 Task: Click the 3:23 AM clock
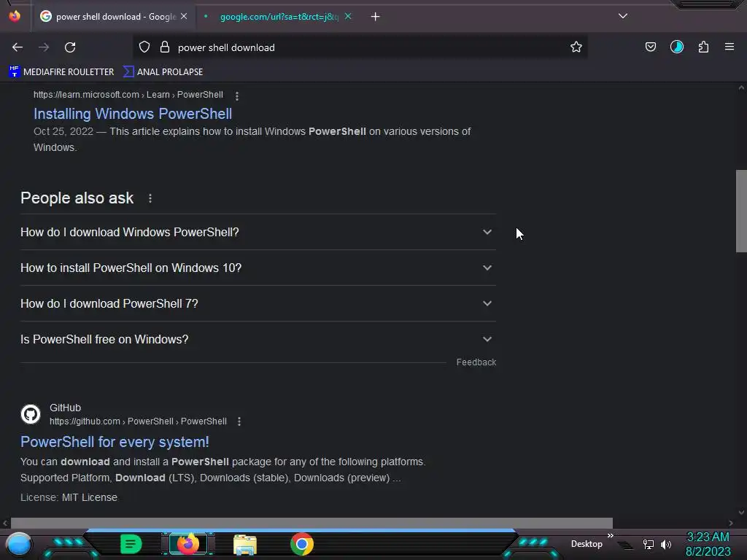click(708, 537)
